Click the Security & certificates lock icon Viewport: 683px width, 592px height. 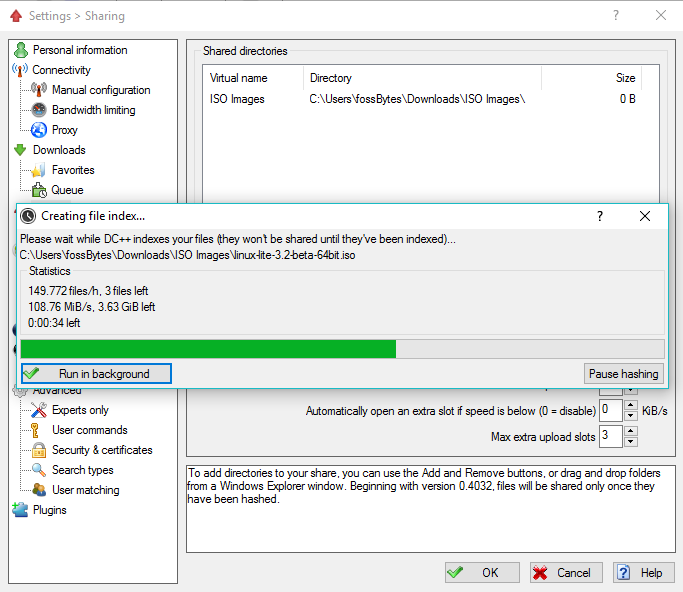39,450
